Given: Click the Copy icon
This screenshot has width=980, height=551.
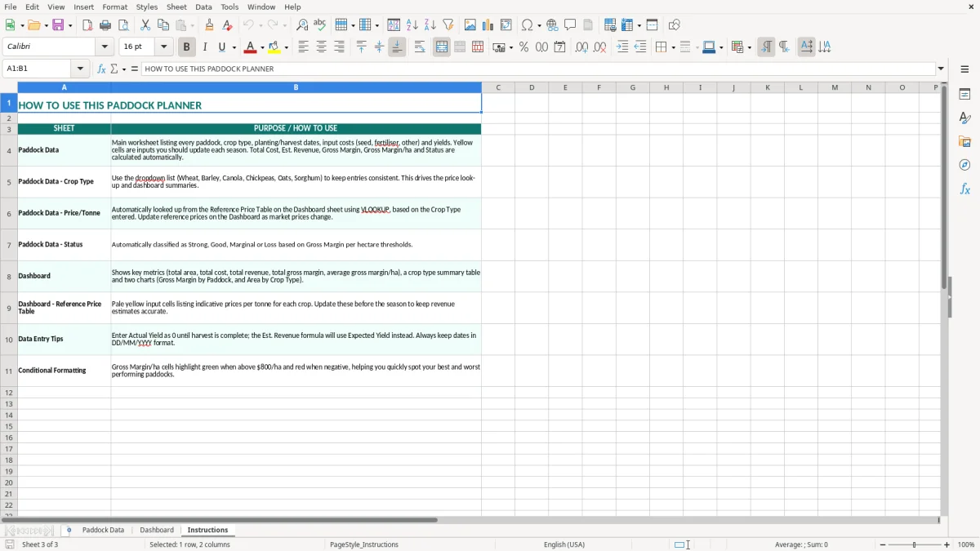Looking at the screenshot, I should (163, 25).
